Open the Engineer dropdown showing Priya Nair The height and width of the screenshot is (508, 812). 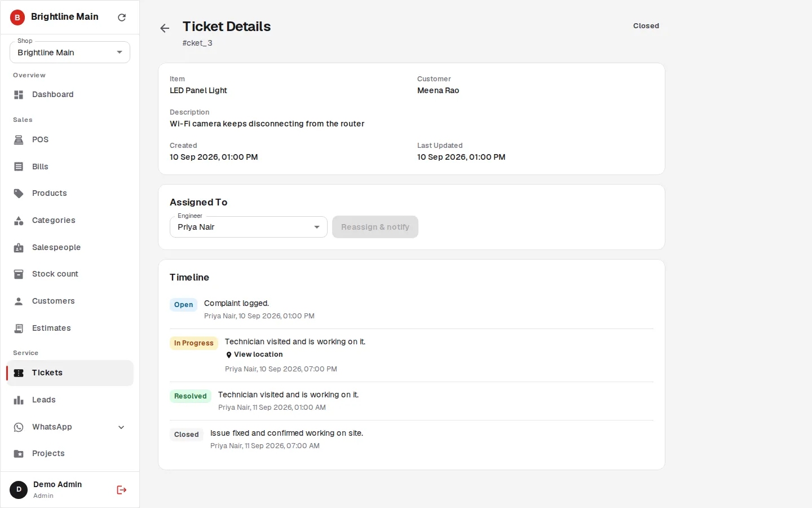tap(249, 227)
